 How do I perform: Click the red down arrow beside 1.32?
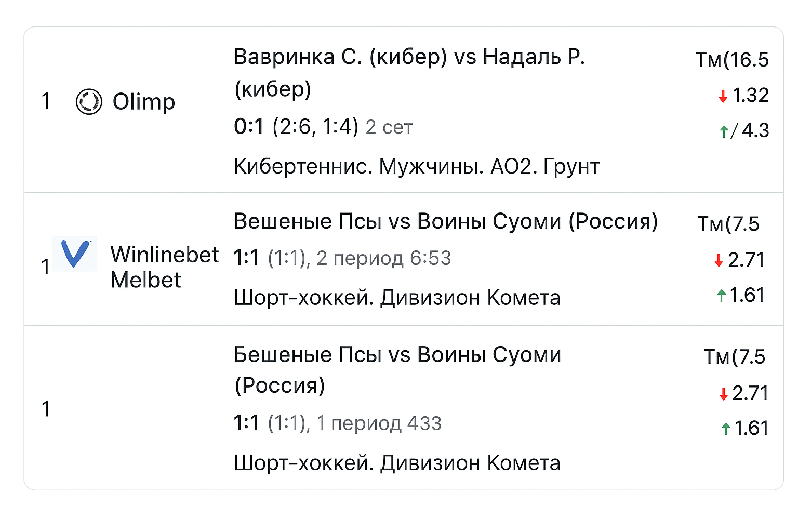tap(723, 96)
